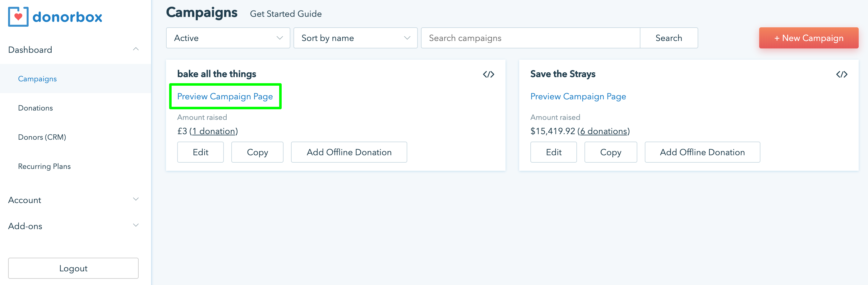Collapse the Dashboard sidebar section

136,49
